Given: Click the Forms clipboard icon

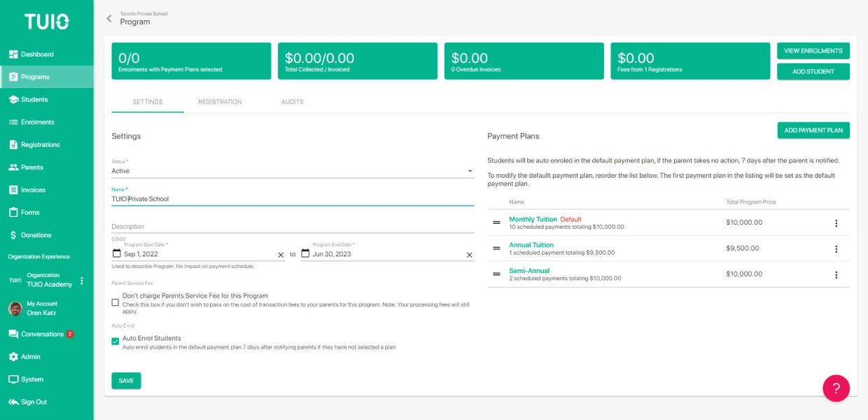Looking at the screenshot, I should (x=13, y=212).
